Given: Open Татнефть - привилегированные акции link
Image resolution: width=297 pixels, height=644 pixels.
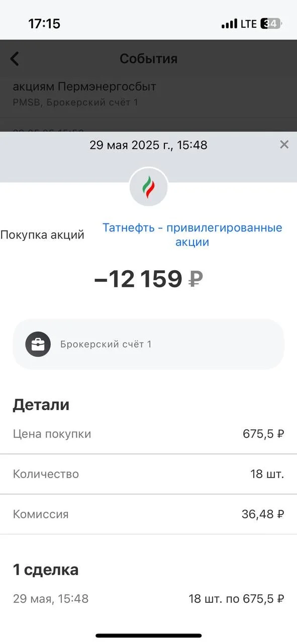Looking at the screenshot, I should pyautogui.click(x=192, y=235).
